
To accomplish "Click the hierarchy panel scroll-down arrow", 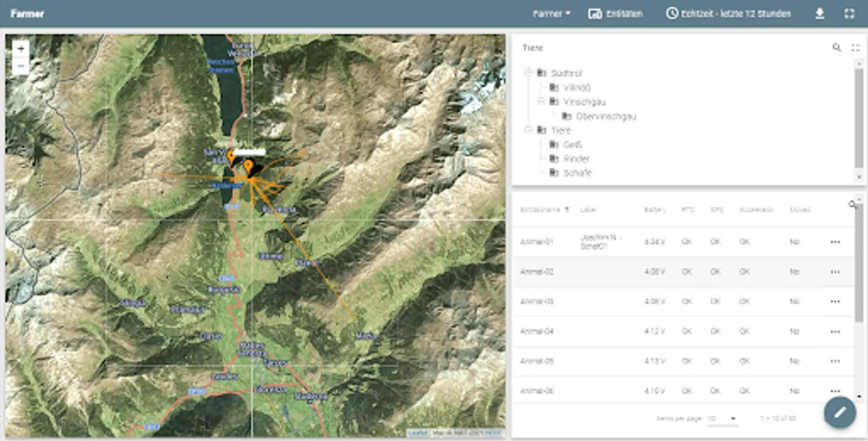I will (x=859, y=177).
